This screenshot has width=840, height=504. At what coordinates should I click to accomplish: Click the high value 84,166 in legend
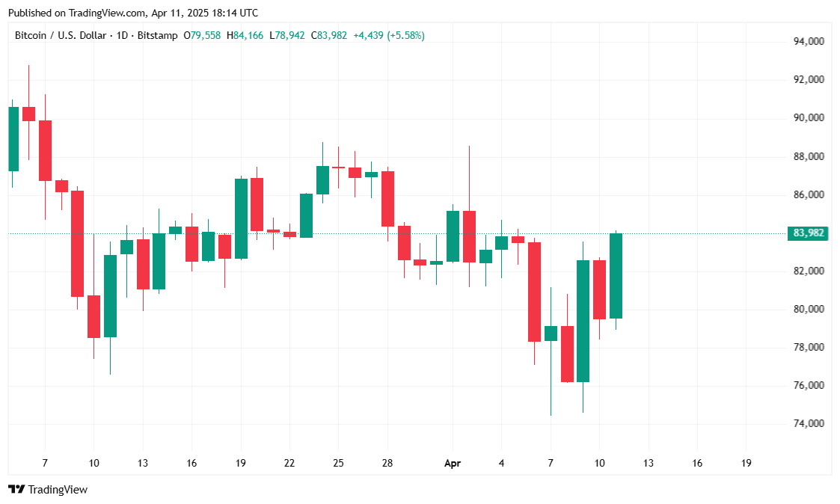click(248, 35)
